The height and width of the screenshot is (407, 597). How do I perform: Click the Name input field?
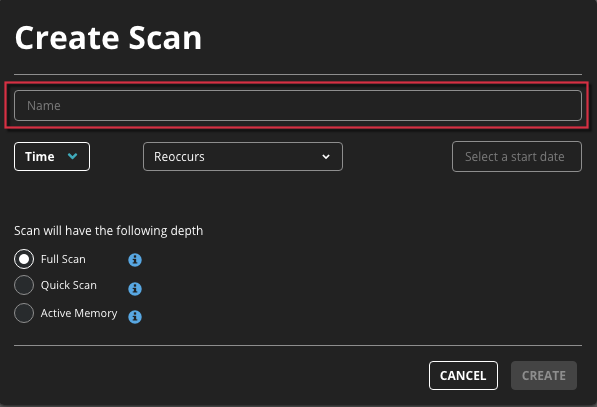click(x=298, y=105)
